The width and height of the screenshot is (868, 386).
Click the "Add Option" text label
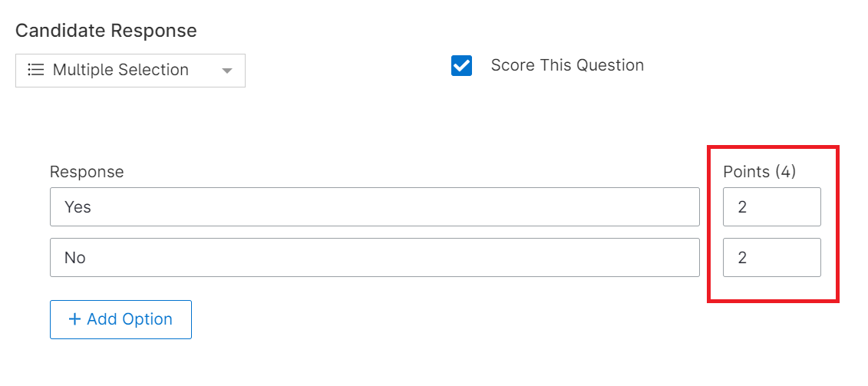click(130, 319)
